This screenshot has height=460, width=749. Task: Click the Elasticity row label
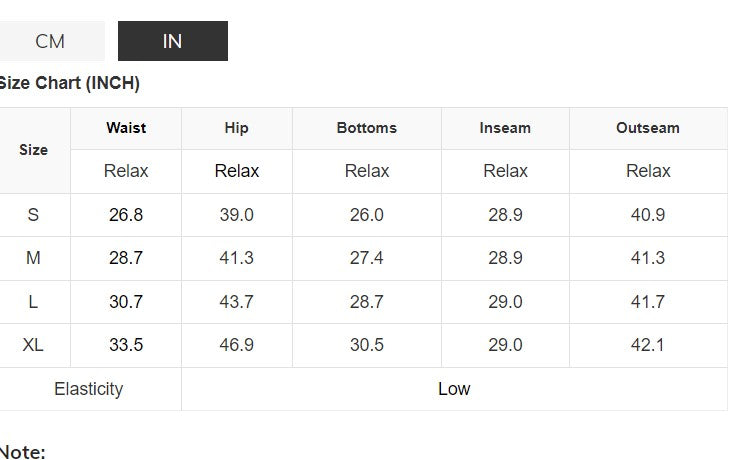tap(89, 389)
